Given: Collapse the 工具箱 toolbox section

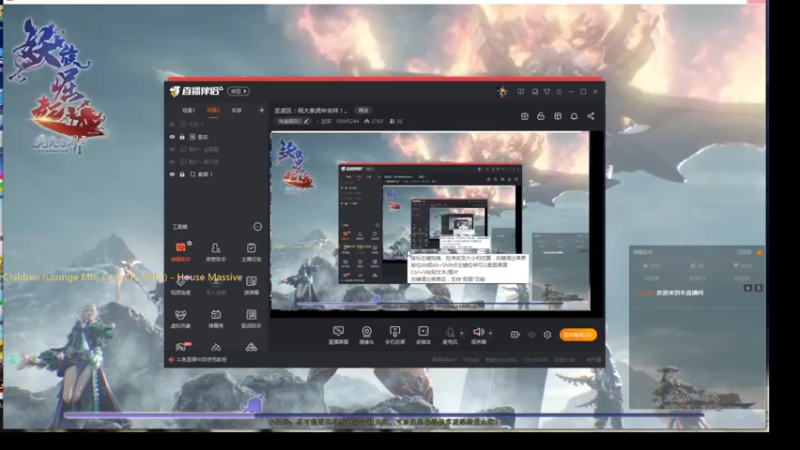Looking at the screenshot, I should [x=258, y=227].
